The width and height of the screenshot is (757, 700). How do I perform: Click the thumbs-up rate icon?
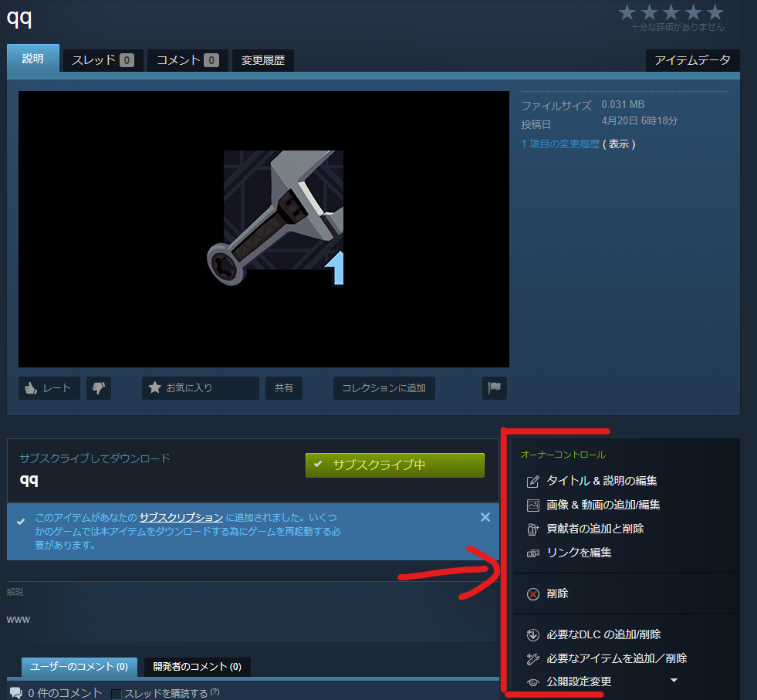point(31,388)
